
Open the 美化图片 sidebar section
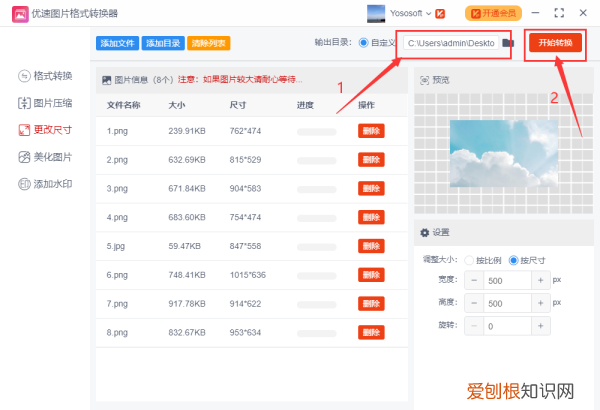click(x=45, y=157)
